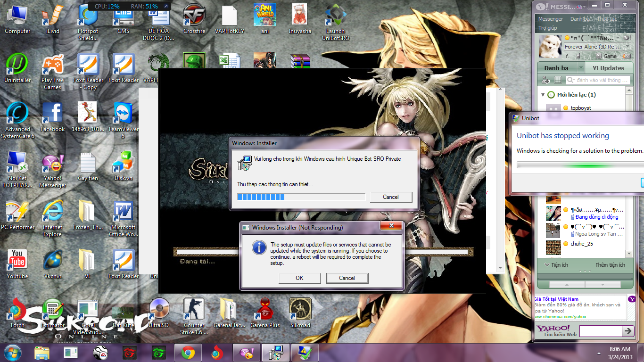Click the Yahoo web search input box
Viewport: 644px width, 362px height.
tap(600, 331)
